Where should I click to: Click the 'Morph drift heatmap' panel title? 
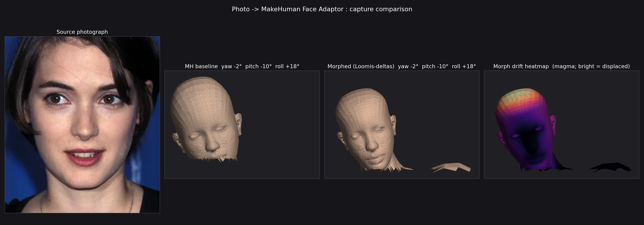561,66
